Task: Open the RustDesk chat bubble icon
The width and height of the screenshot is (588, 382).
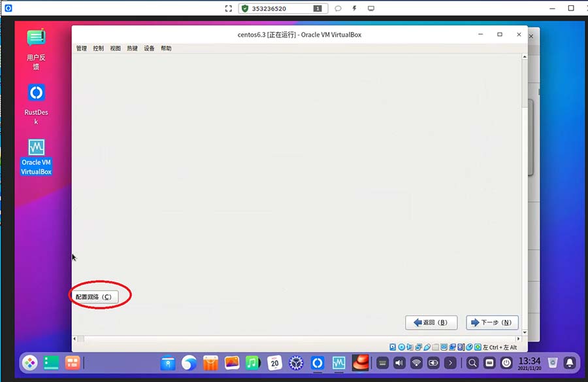Action: pos(338,9)
